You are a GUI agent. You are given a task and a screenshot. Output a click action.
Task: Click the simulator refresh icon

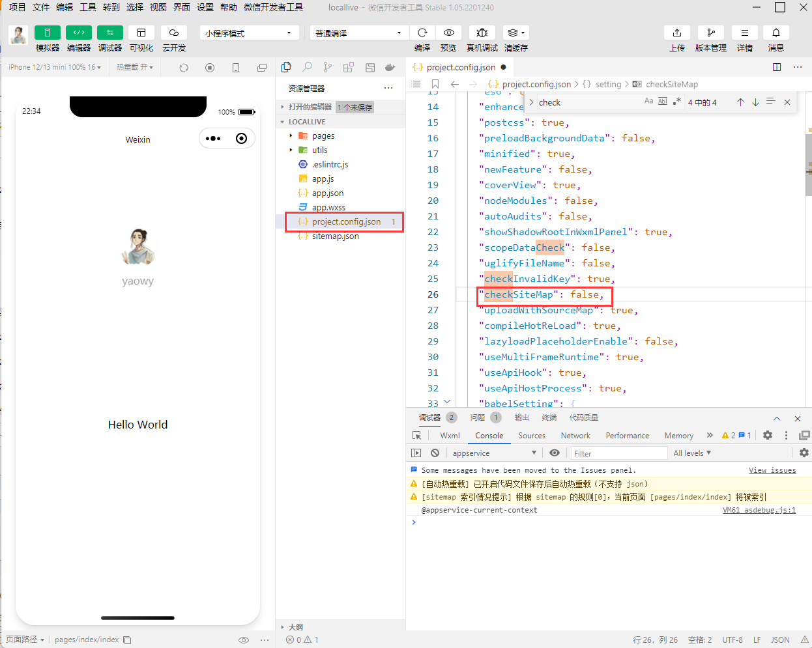pos(184,68)
